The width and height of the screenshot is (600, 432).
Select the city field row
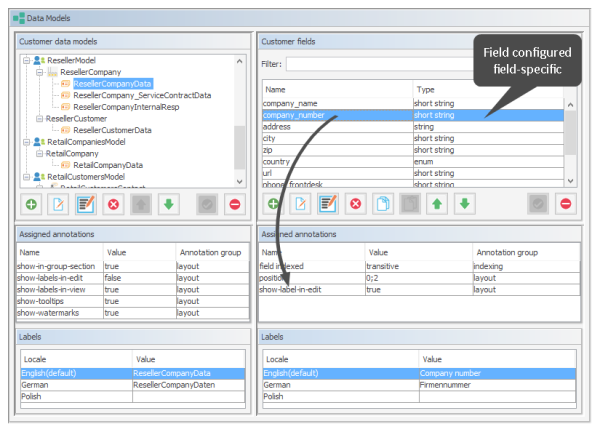(x=413, y=139)
